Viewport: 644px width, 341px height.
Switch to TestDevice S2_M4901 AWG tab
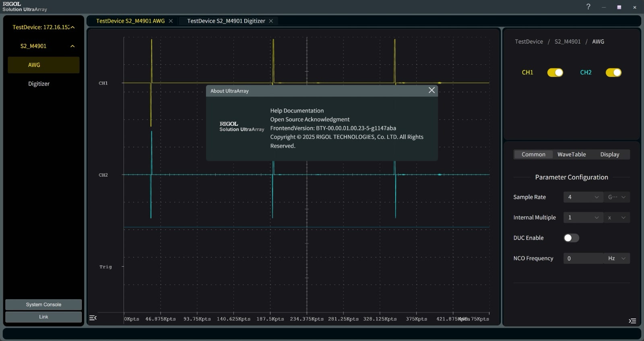130,21
